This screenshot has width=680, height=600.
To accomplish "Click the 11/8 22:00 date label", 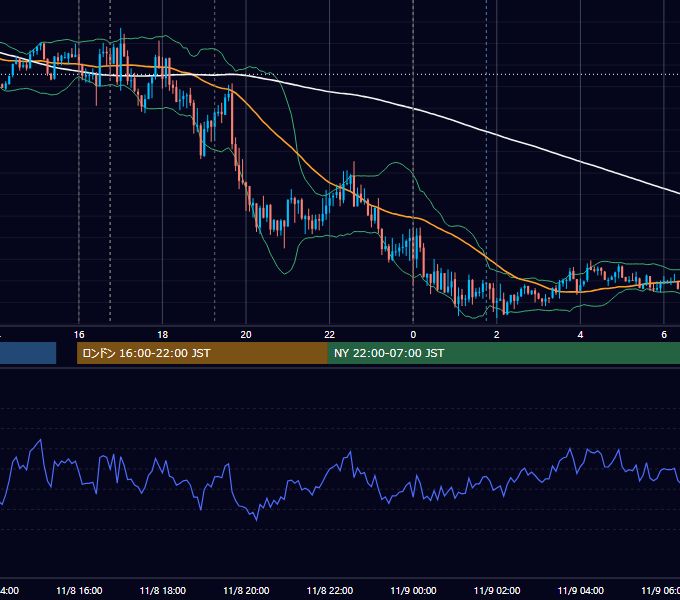I will tap(330, 591).
